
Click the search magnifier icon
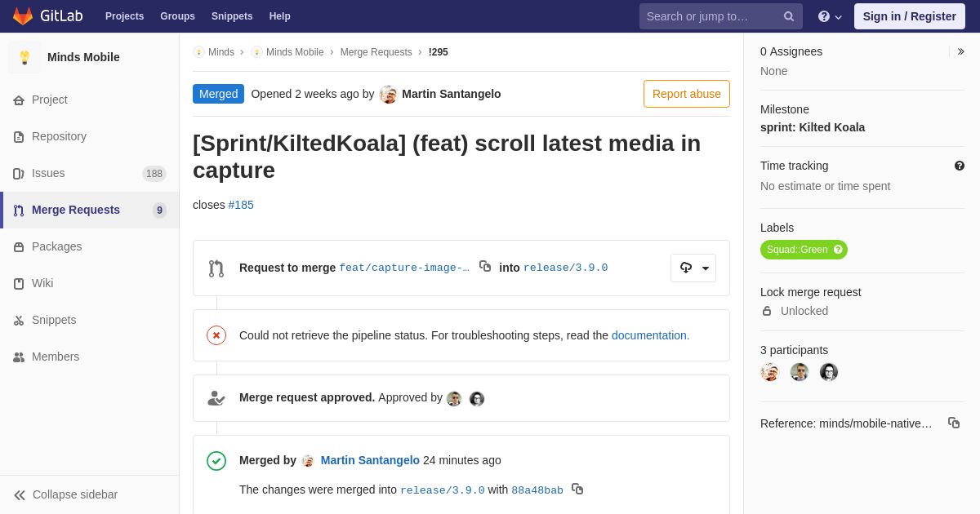coord(789,16)
